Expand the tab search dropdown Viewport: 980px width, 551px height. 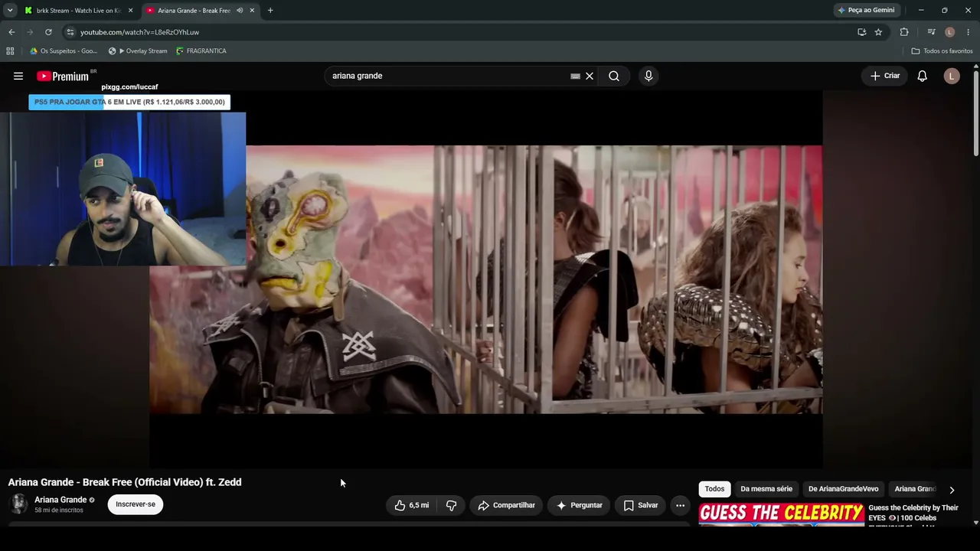(x=10, y=11)
